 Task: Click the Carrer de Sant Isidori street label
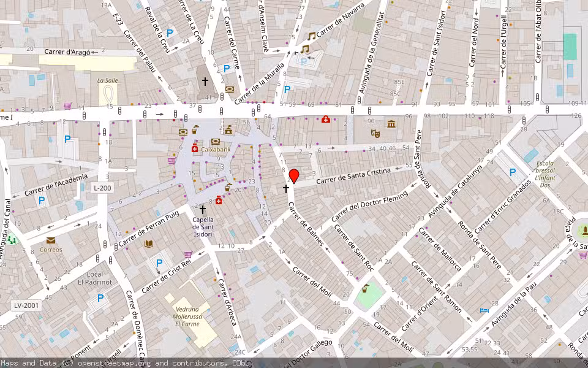point(436,43)
